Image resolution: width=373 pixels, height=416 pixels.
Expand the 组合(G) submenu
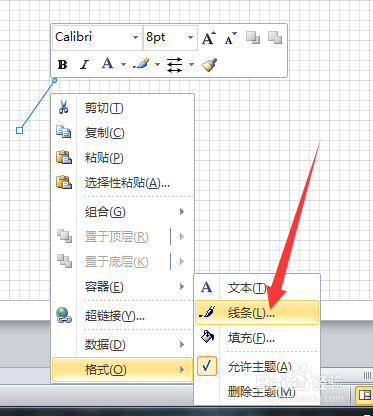pyautogui.click(x=122, y=212)
